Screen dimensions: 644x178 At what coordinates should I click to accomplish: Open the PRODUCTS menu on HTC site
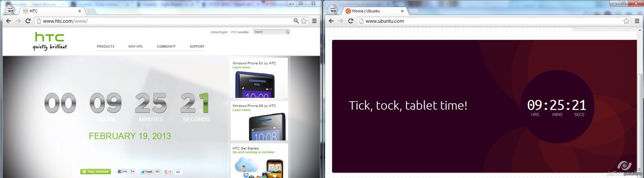coord(105,47)
